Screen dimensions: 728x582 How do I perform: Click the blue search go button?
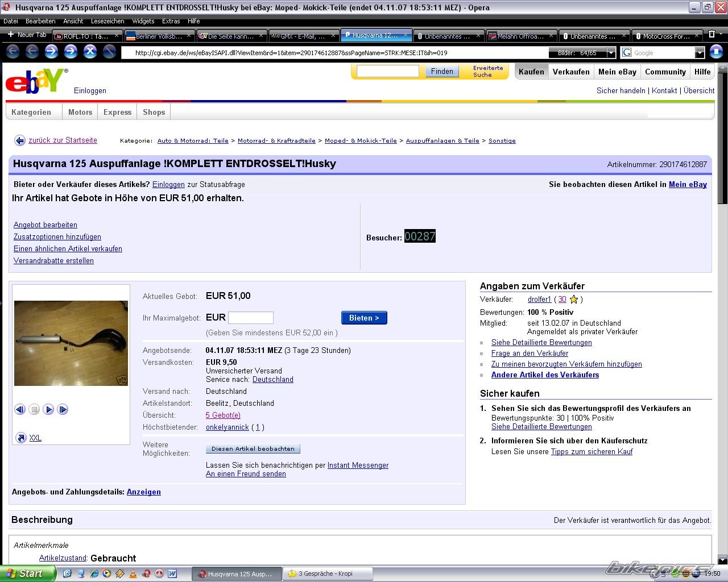[x=716, y=52]
